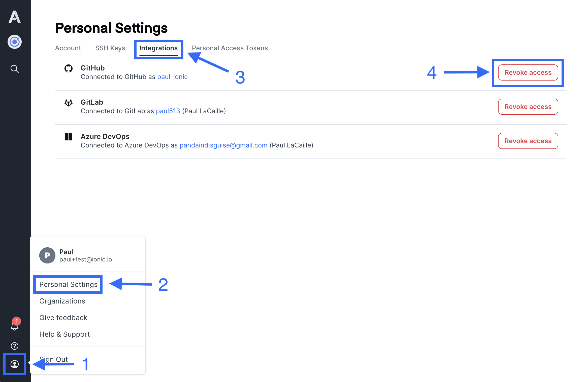Image resolution: width=588 pixels, height=382 pixels.
Task: Select Organizations from the user menu
Action: (62, 301)
